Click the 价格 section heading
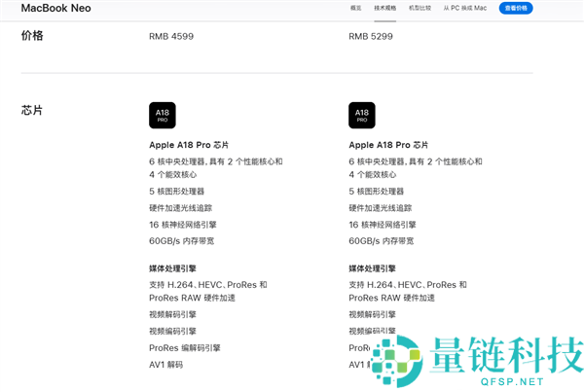The height and width of the screenshot is (392, 584). [32, 36]
